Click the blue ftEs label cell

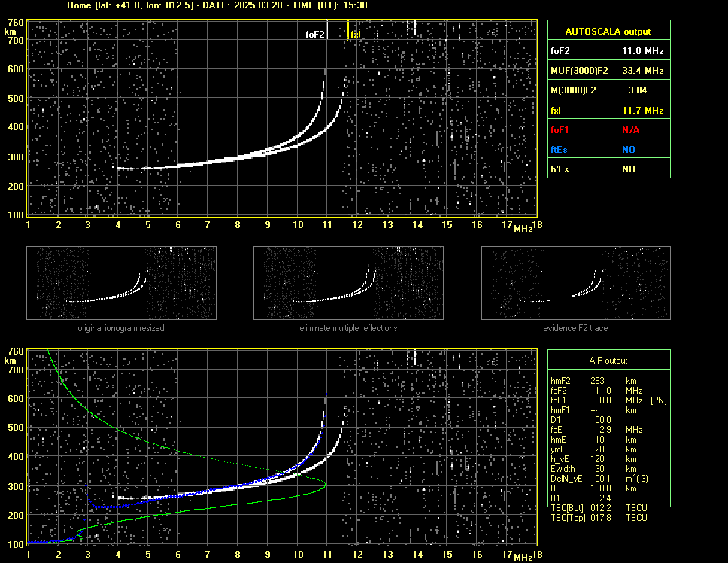pos(579,150)
